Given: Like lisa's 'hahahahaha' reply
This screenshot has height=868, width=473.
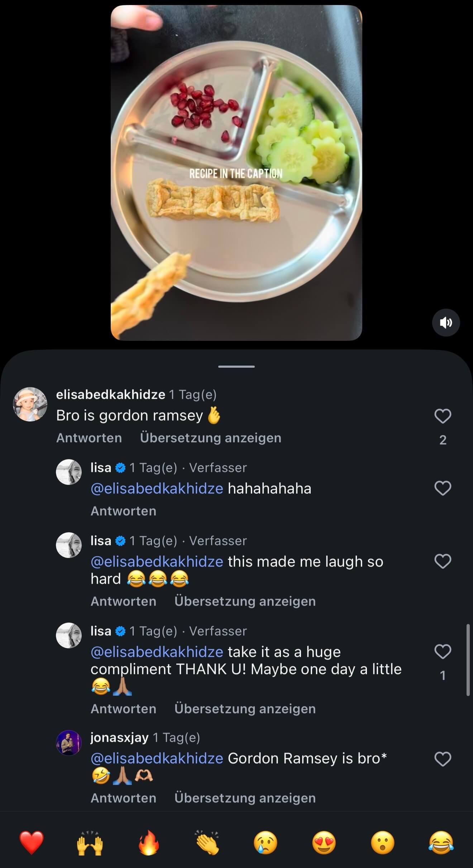Looking at the screenshot, I should 443,488.
